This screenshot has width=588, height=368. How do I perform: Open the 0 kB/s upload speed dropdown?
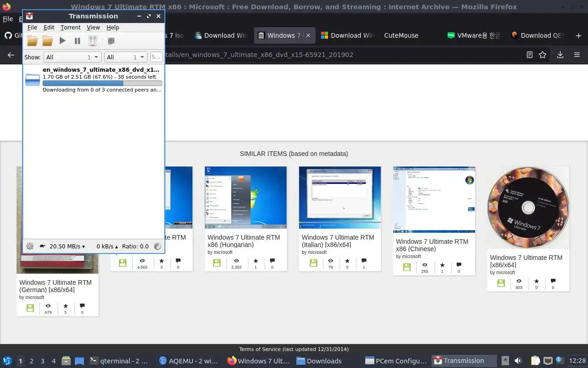(x=107, y=247)
